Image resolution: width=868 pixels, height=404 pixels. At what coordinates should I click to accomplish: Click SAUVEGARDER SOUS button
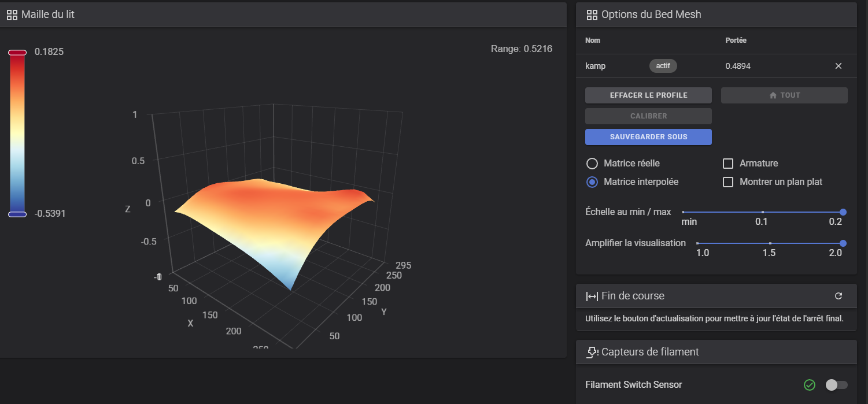(648, 137)
